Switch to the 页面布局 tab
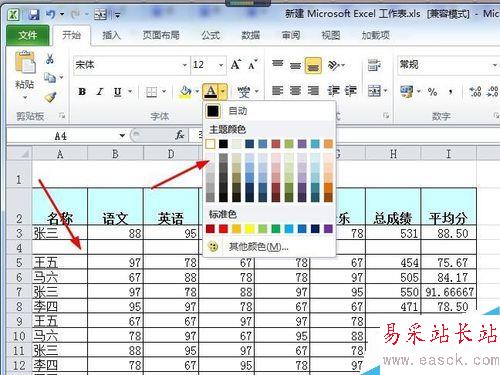Screen dimensions: 500x375 [x=161, y=35]
